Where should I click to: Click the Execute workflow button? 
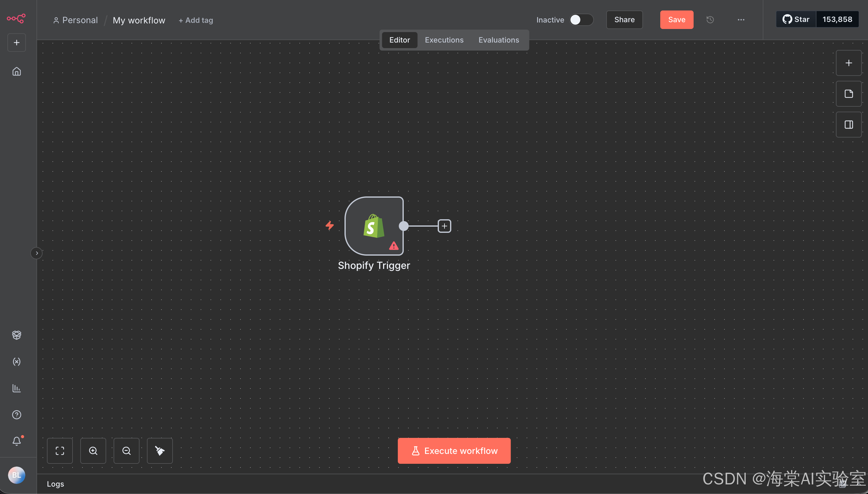pos(454,451)
